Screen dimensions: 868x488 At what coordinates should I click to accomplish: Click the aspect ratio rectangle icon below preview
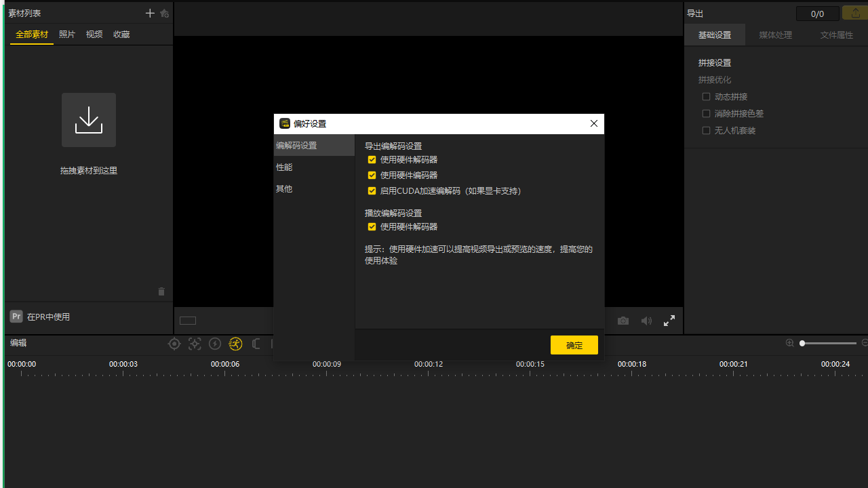188,321
